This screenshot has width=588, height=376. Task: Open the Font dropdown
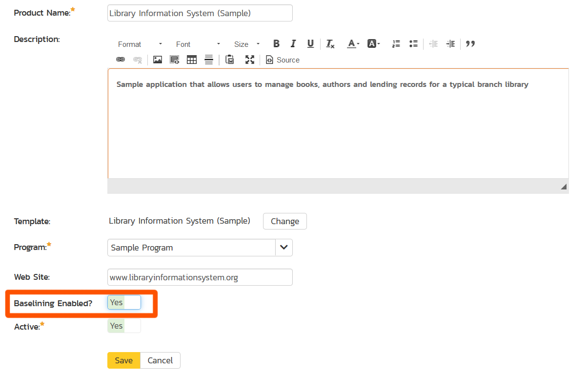[x=198, y=44]
